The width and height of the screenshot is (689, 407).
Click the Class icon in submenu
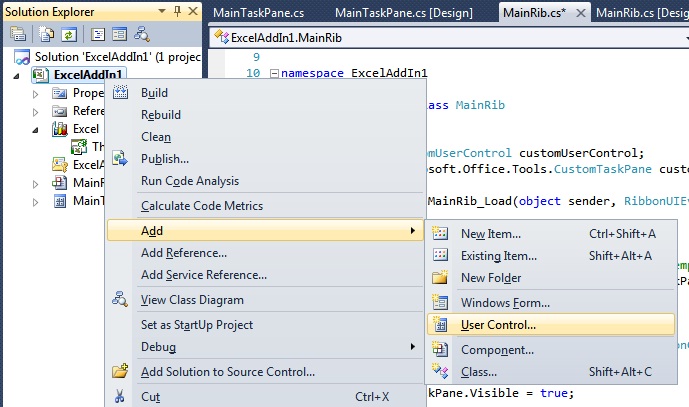coord(440,371)
